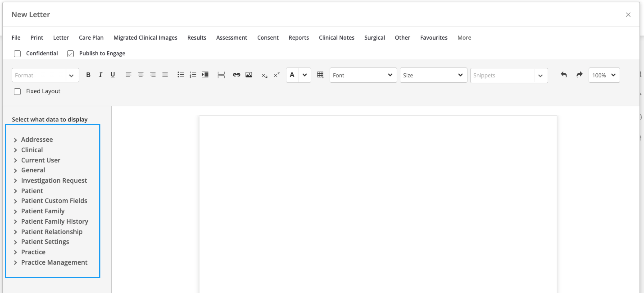Screen dimensions: 644x293
Task: Open the Format dropdown
Action: [x=45, y=75]
